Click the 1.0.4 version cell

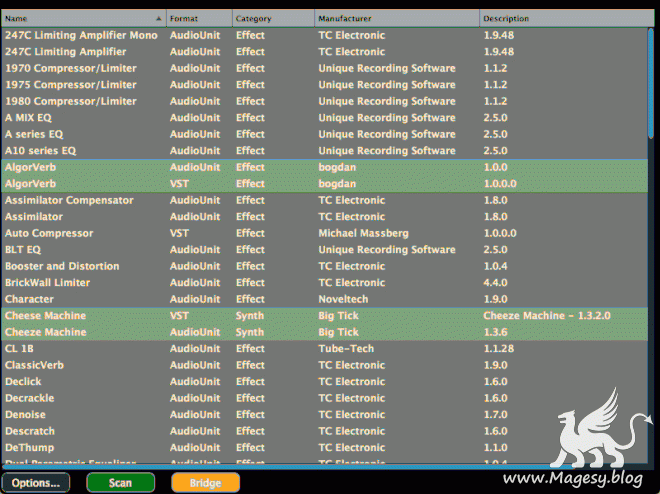pos(495,266)
